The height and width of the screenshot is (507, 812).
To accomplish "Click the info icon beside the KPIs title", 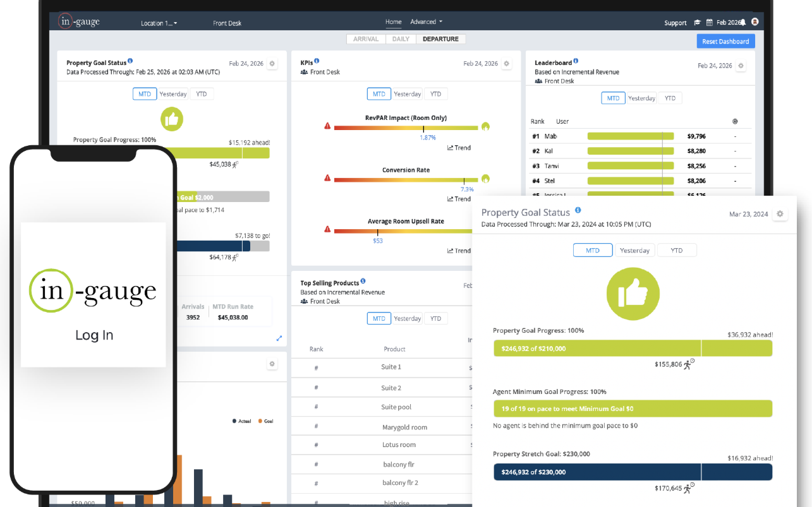I will tap(317, 61).
